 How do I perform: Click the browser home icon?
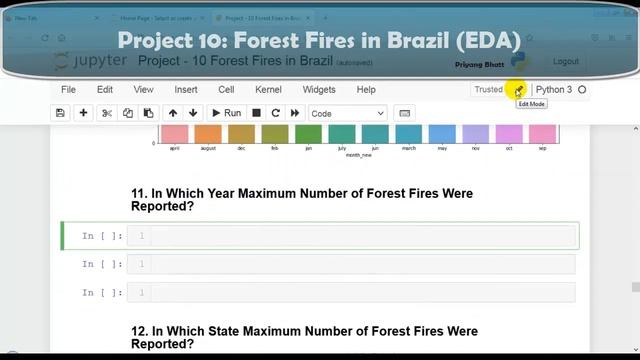coord(62,38)
